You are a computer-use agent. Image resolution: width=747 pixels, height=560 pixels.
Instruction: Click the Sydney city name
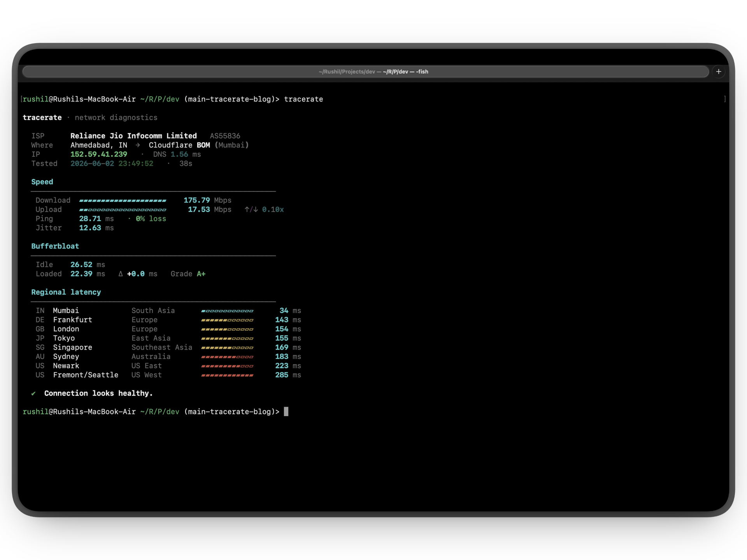coord(66,357)
